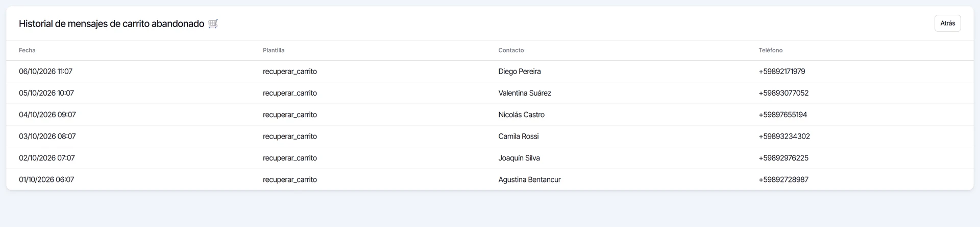980x227 pixels.
Task: Select the date 01/10/2026 06:07
Action: point(46,179)
